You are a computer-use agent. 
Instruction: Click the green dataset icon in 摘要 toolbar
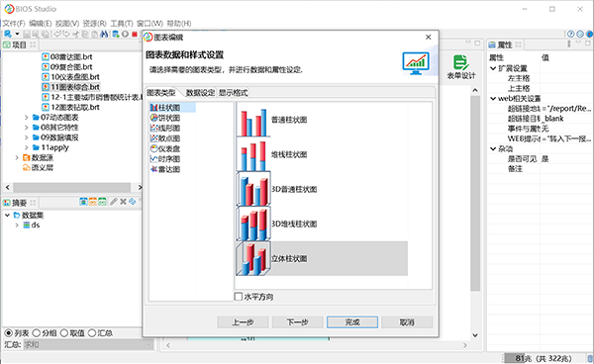(102, 202)
